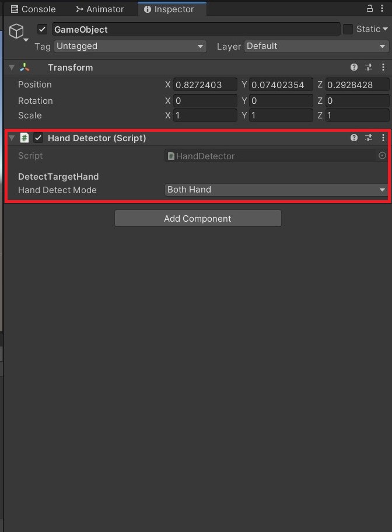Open the Layer dropdown showing Default

(316, 46)
